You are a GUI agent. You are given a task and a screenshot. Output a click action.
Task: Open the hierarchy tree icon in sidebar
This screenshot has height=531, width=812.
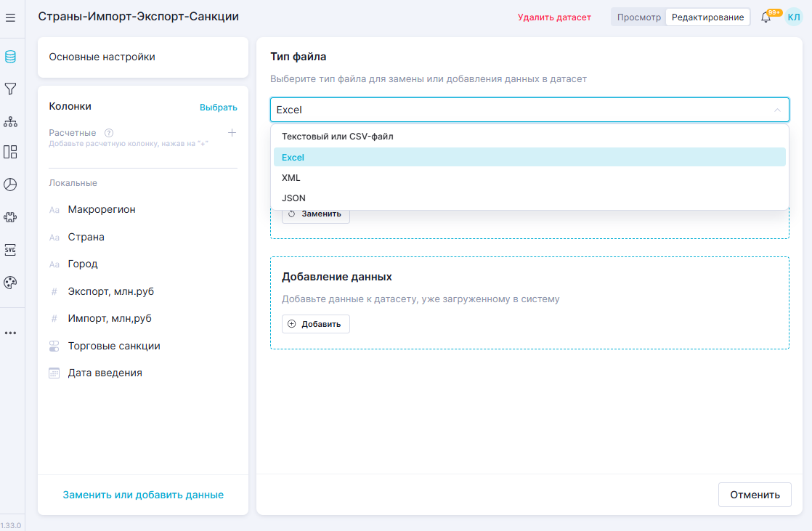(10, 121)
